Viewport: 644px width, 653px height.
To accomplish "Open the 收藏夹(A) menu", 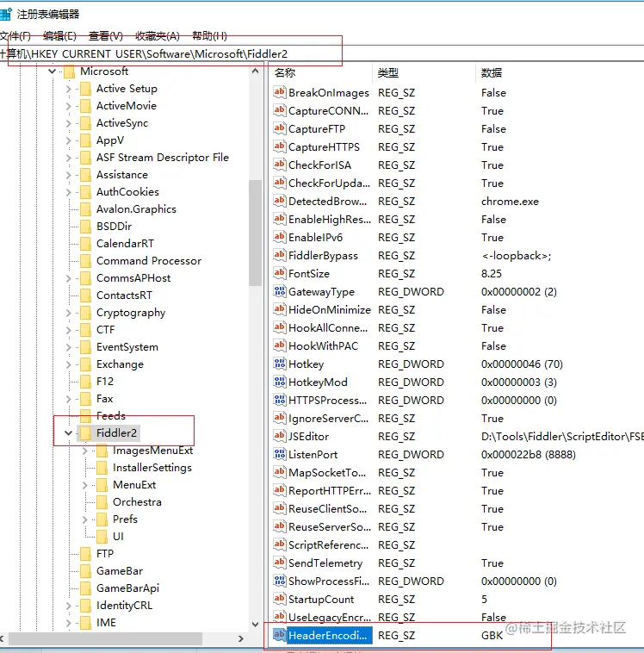I will click(158, 36).
